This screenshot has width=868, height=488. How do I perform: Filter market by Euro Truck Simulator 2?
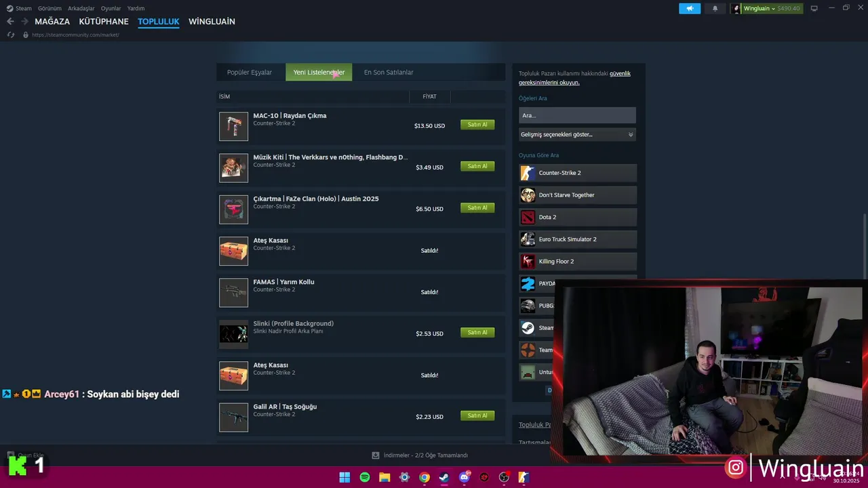point(578,239)
